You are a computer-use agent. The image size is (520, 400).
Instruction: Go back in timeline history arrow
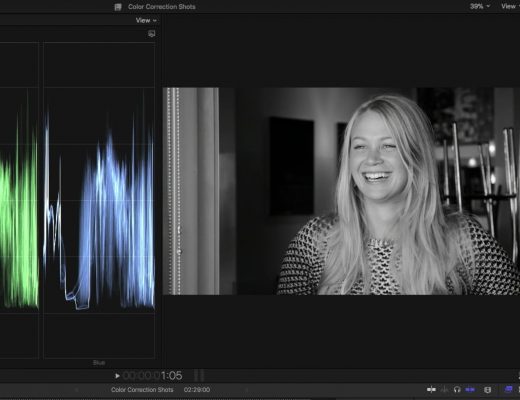pyautogui.click(x=77, y=390)
